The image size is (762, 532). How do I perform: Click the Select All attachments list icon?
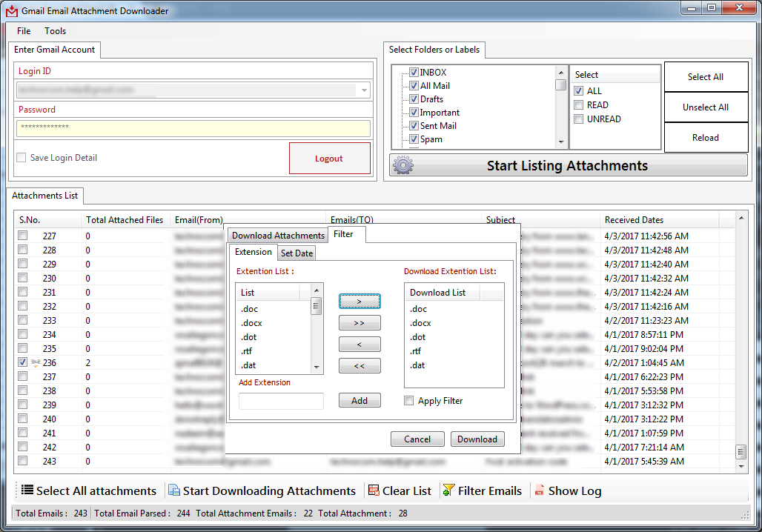(27, 491)
